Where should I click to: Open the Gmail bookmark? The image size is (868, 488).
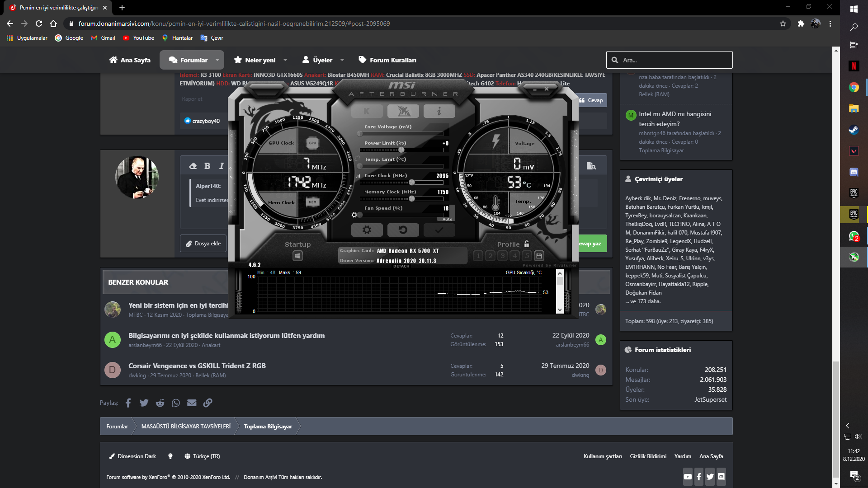(x=103, y=38)
